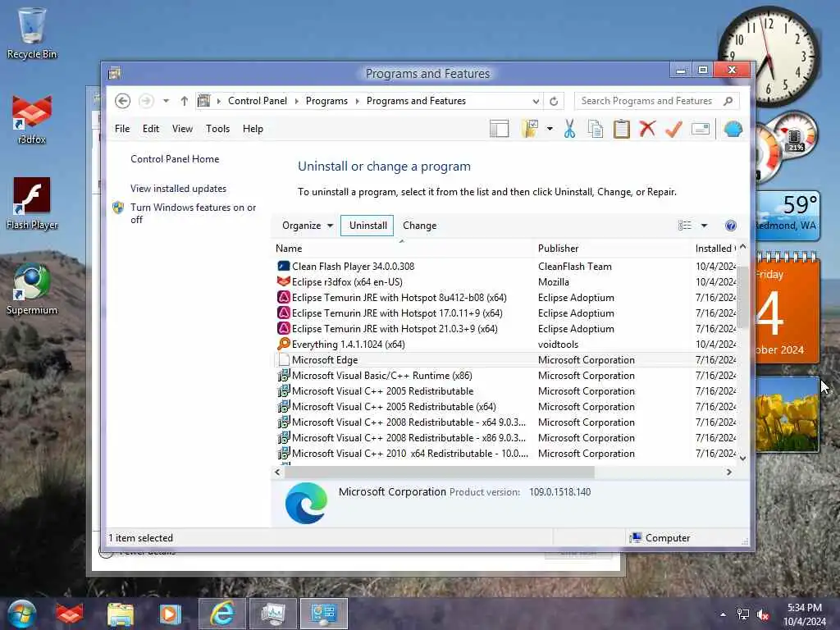Click the red X Delete icon
840x630 pixels.
(x=647, y=129)
